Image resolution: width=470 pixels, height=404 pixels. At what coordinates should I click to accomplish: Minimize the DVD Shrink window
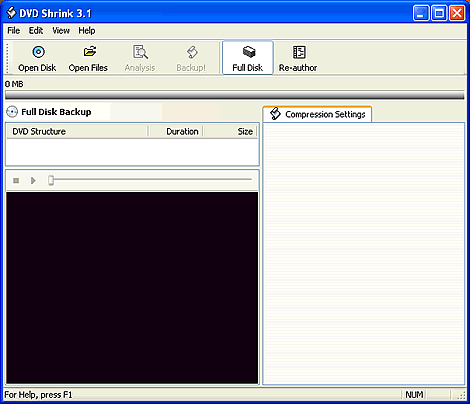coord(421,13)
